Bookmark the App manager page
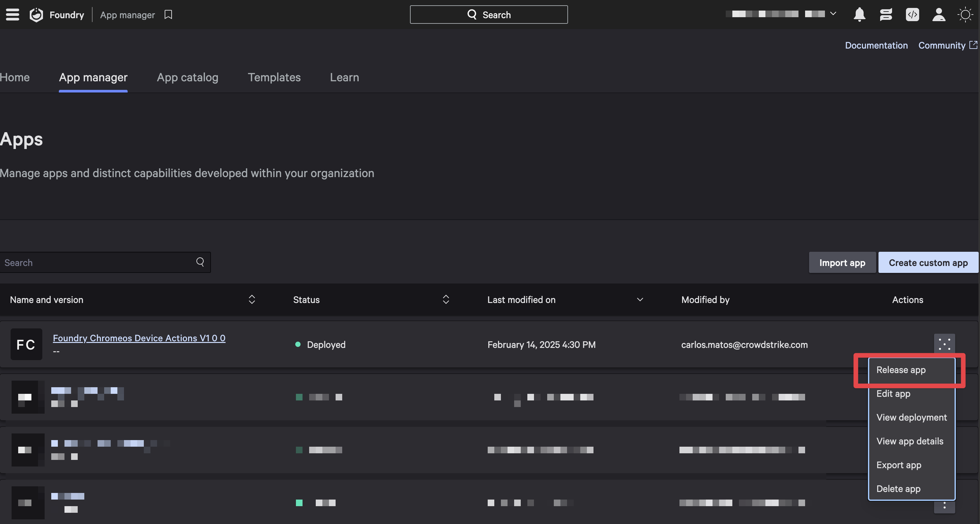Image resolution: width=980 pixels, height=524 pixels. click(x=168, y=15)
